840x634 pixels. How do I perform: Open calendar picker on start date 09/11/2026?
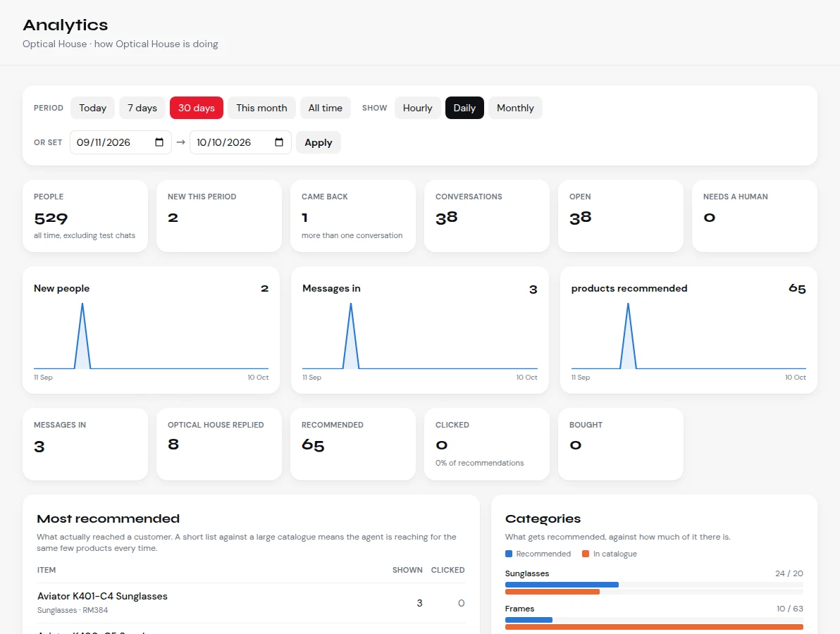(x=159, y=142)
